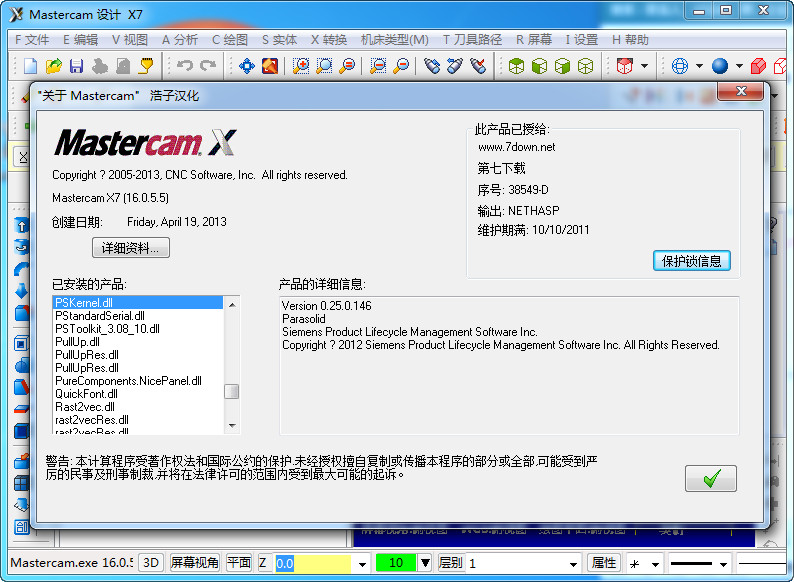The height and width of the screenshot is (582, 794).
Task: Select PSKernel.dll in installed products
Action: pos(138,302)
